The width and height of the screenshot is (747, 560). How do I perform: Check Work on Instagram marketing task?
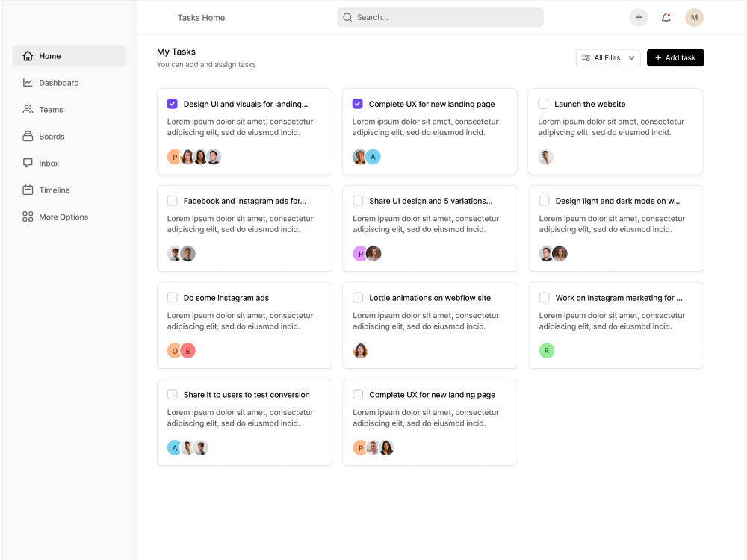544,298
